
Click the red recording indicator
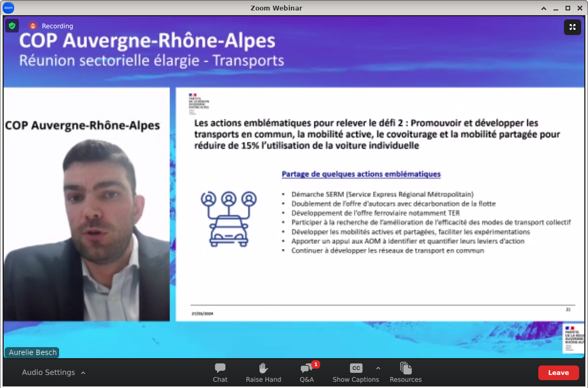click(x=33, y=26)
